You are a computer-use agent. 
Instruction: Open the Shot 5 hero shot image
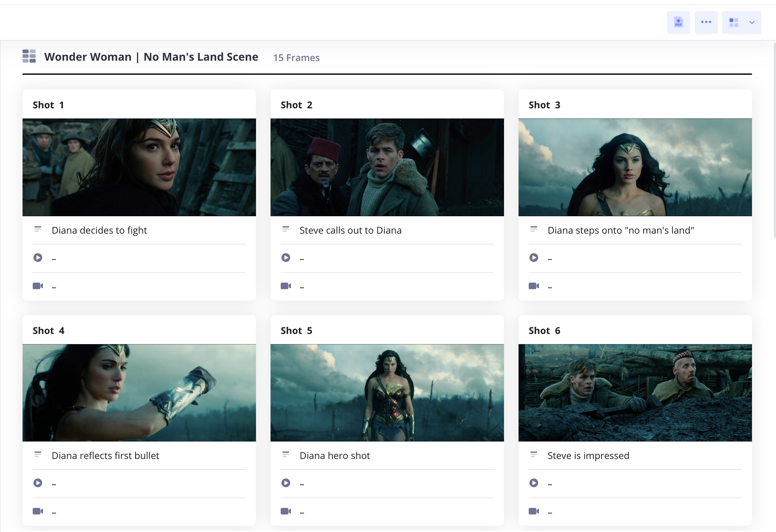pos(387,393)
